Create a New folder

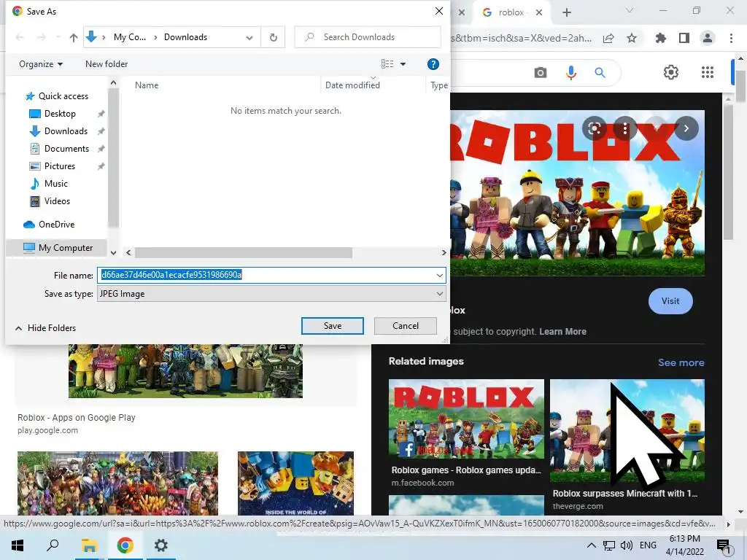[107, 64]
